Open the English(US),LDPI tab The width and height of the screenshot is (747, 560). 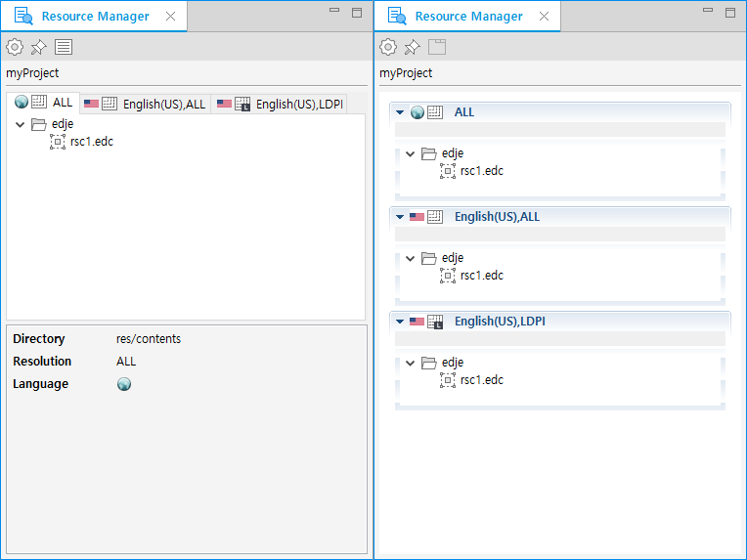pos(280,104)
